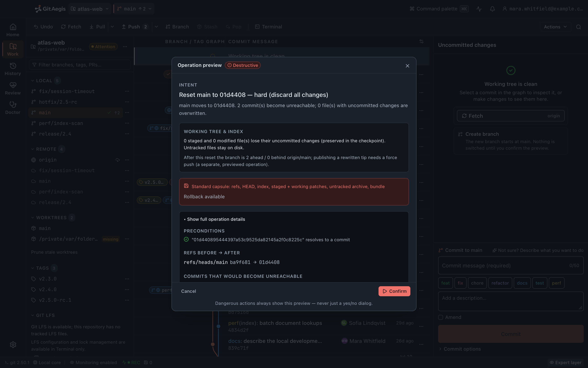Click the Attention status badge
The height and width of the screenshot is (368, 588).
[103, 46]
